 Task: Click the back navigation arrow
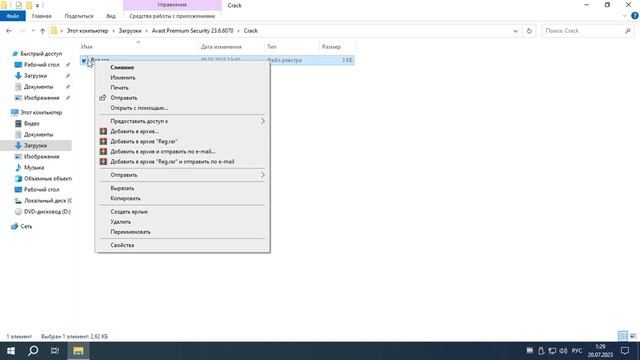tap(9, 31)
